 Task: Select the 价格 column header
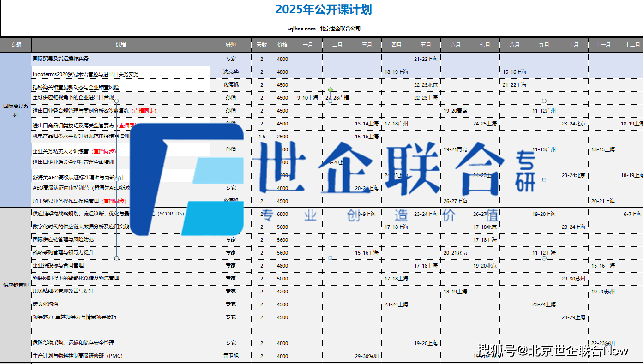coord(282,45)
